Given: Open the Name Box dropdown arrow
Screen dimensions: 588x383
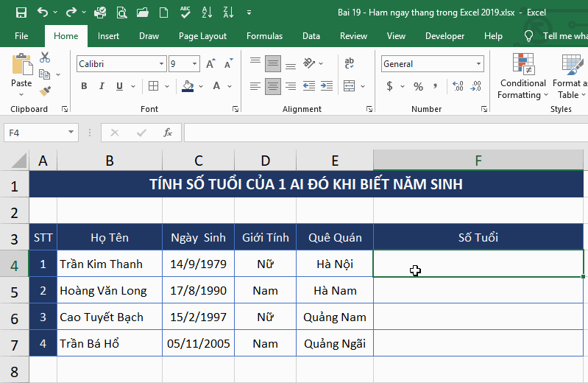Looking at the screenshot, I should [71, 132].
